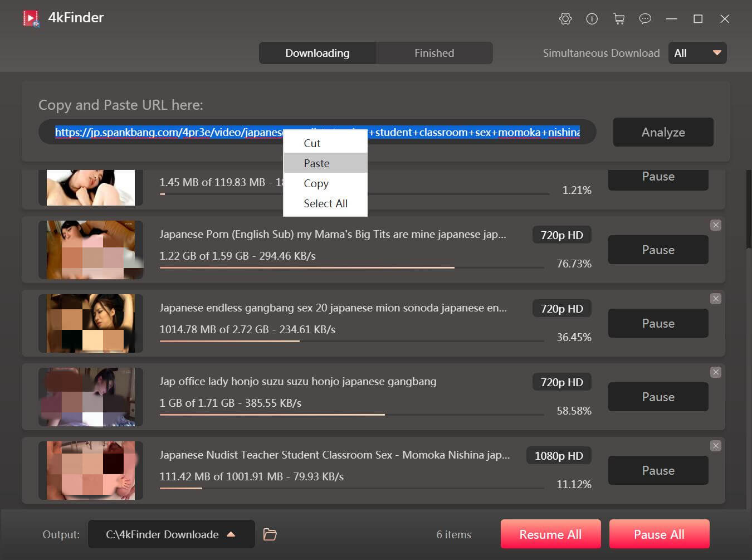Click the progress bar of the 1.59 GB download
752x560 pixels.
(x=351, y=268)
